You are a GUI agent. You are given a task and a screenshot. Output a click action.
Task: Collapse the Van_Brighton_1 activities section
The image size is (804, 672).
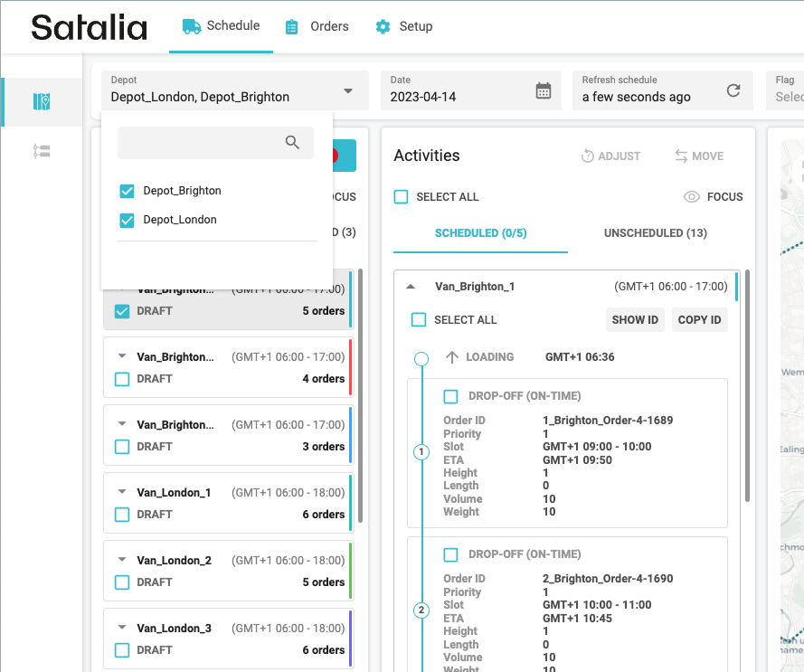(x=411, y=287)
